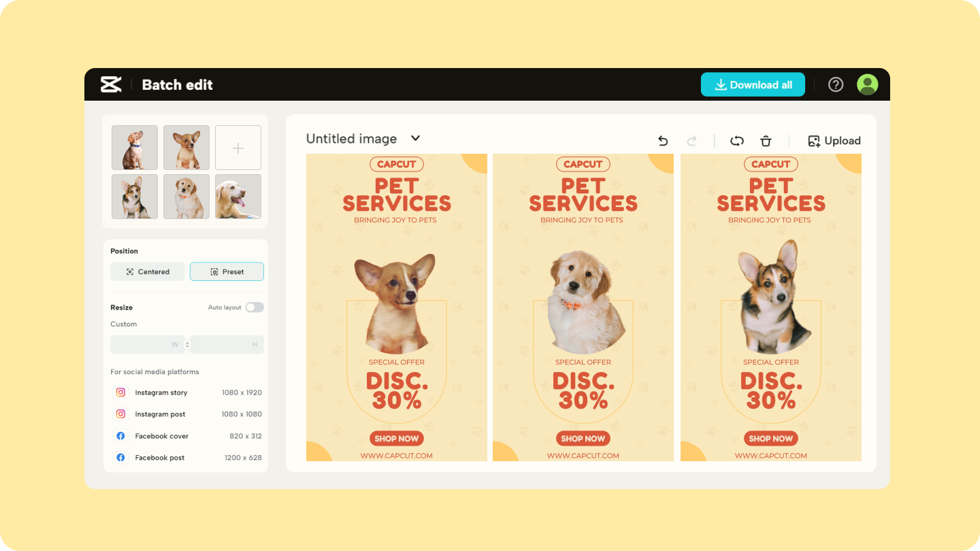Add a new image with plus tile
The height and width of the screenshot is (551, 980).
point(238,148)
